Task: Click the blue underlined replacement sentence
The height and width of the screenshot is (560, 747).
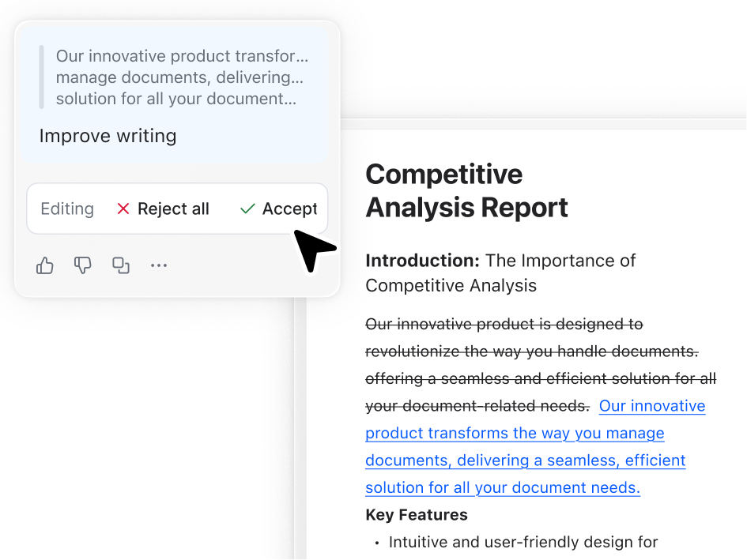Action: pos(525,446)
